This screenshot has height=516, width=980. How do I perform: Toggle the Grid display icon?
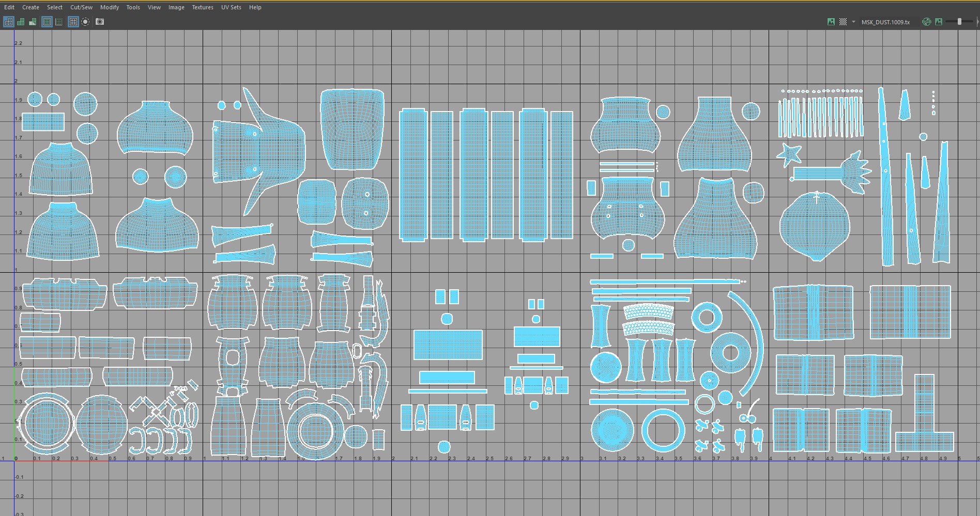(73, 22)
